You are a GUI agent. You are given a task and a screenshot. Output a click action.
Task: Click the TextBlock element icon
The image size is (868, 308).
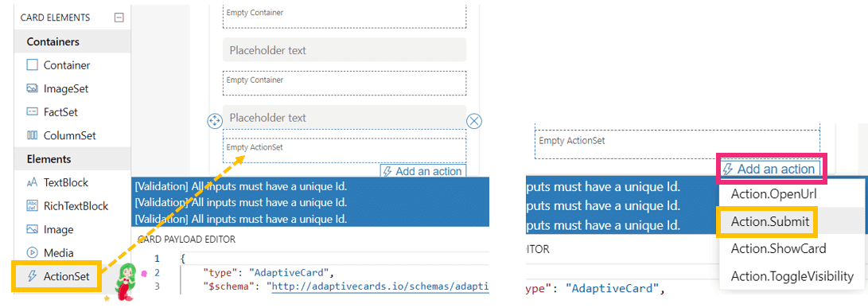32,182
